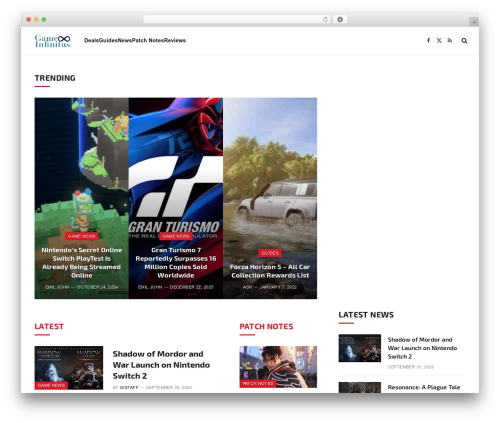The width and height of the screenshot is (500, 423).
Task: Click the September 30 date in sidebar
Action: 411,367
